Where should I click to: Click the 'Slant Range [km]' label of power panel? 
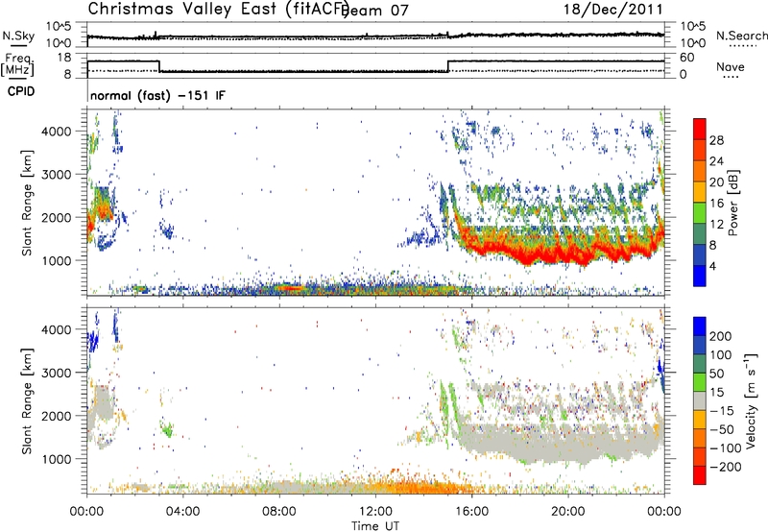pos(27,203)
